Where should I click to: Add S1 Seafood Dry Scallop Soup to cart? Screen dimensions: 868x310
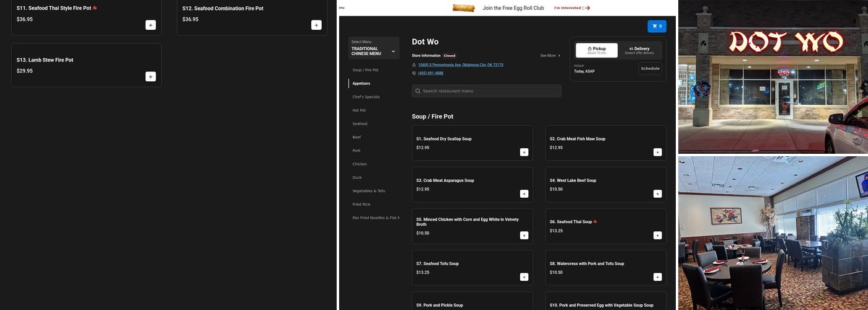click(x=524, y=152)
